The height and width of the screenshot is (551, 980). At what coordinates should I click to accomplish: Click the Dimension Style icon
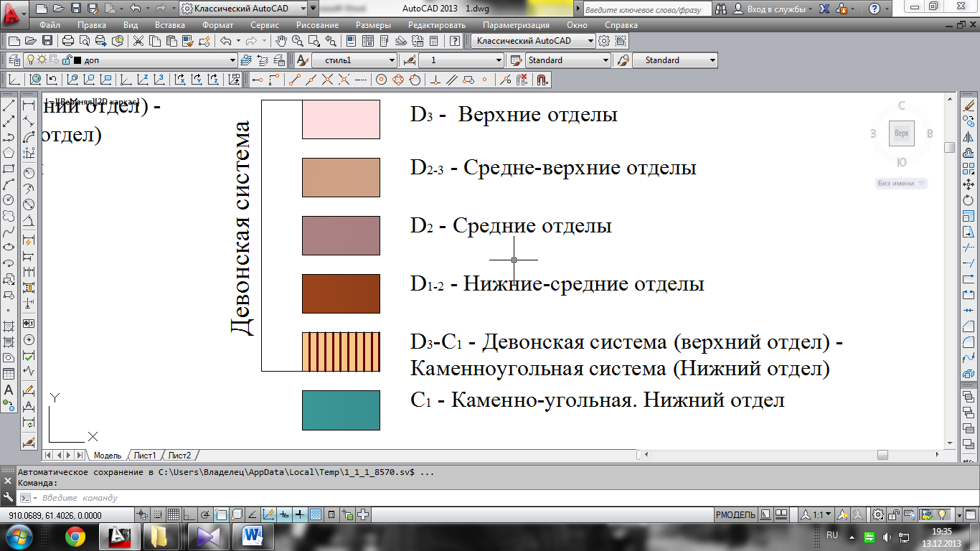pyautogui.click(x=410, y=60)
